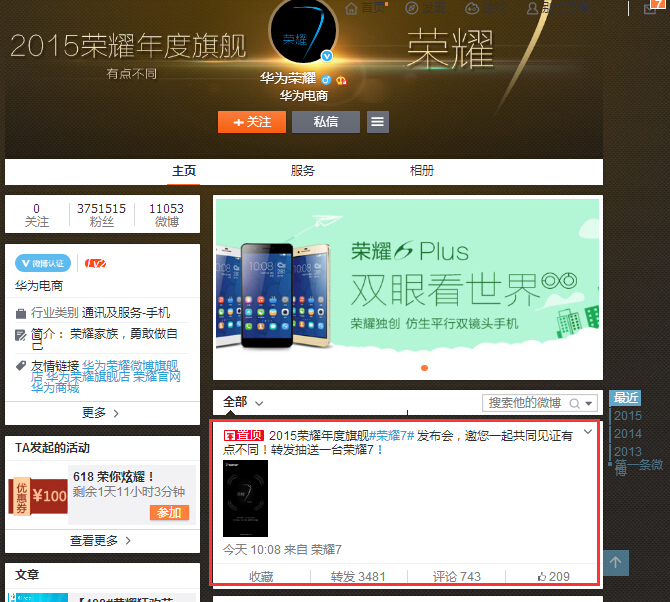The width and height of the screenshot is (670, 602).
Task: Open the 华为荣耀旗舰店 link
Action: [88, 377]
